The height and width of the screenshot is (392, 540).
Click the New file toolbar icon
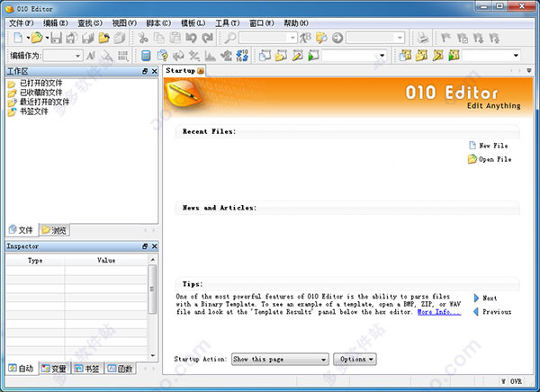point(18,38)
